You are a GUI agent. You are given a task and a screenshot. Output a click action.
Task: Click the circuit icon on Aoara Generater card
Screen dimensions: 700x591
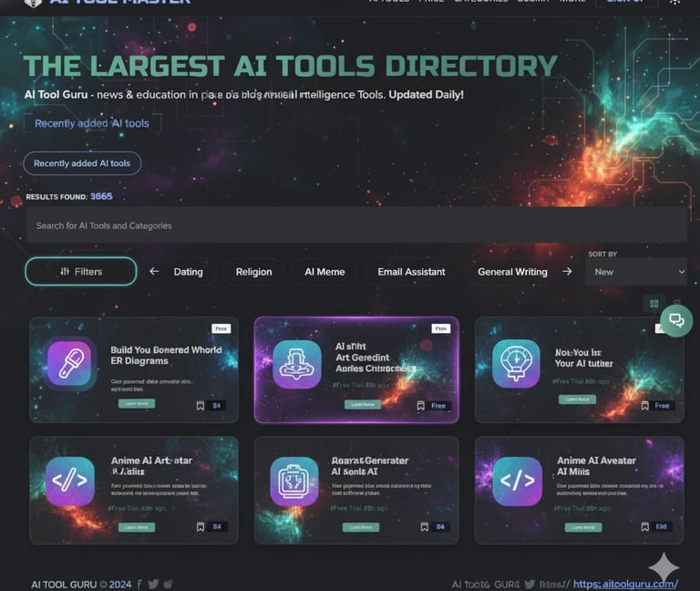click(294, 482)
